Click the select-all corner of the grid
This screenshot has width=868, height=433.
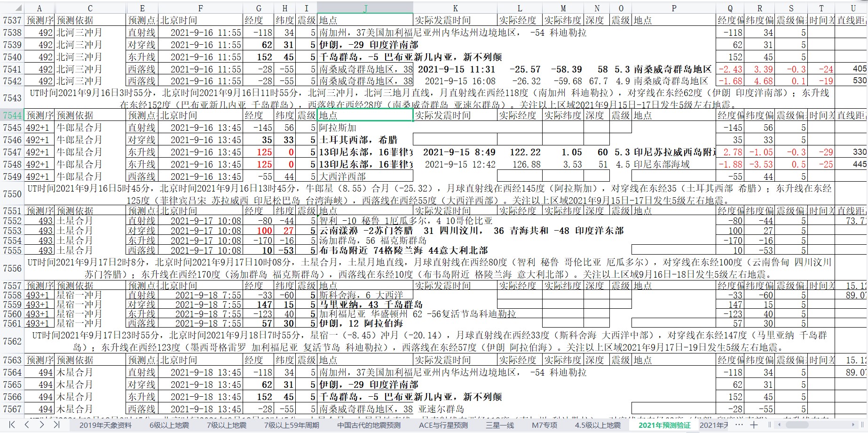point(12,8)
